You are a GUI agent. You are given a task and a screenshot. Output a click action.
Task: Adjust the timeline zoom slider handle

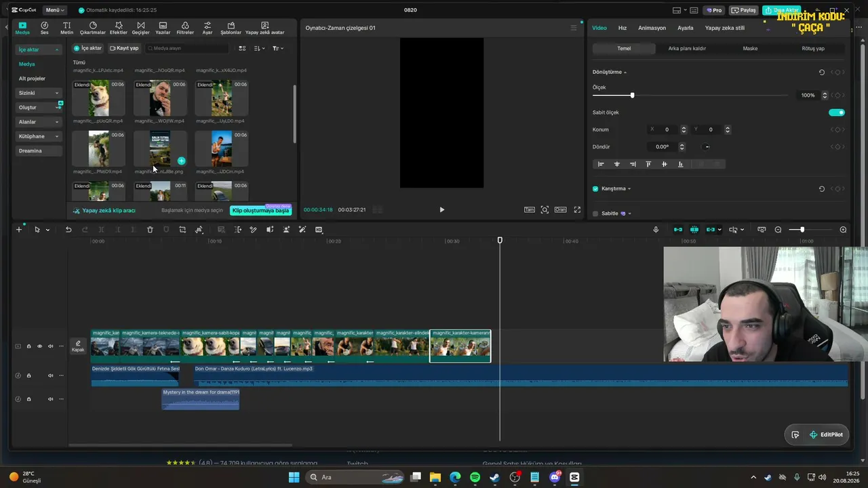point(802,230)
